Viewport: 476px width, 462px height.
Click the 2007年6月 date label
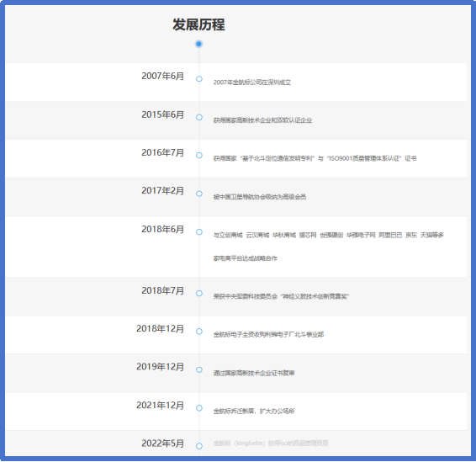tap(162, 76)
